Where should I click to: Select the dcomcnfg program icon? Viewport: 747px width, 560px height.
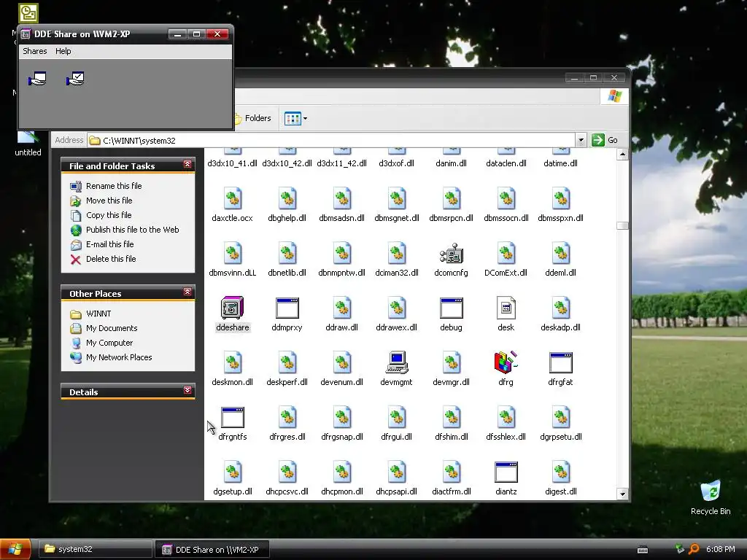coord(451,253)
